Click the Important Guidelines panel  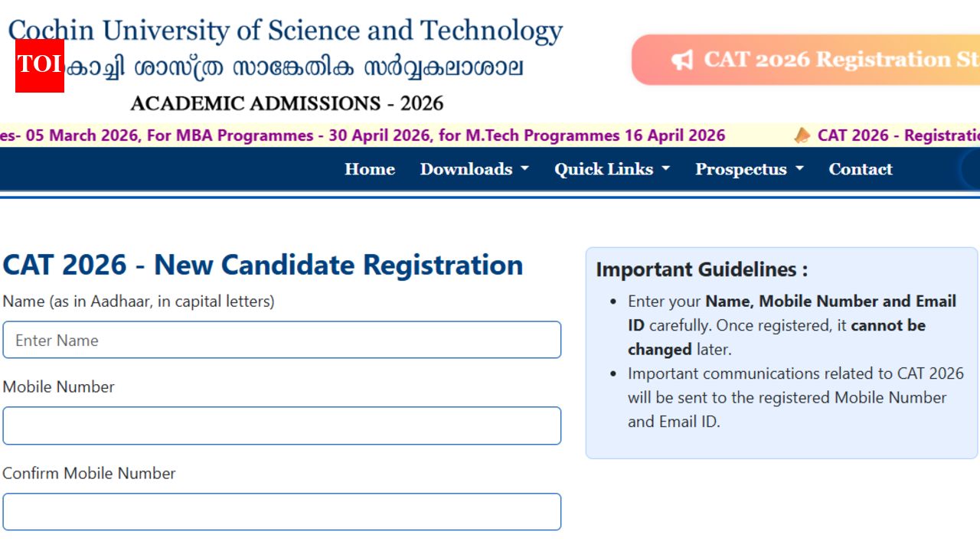pyautogui.click(x=781, y=352)
